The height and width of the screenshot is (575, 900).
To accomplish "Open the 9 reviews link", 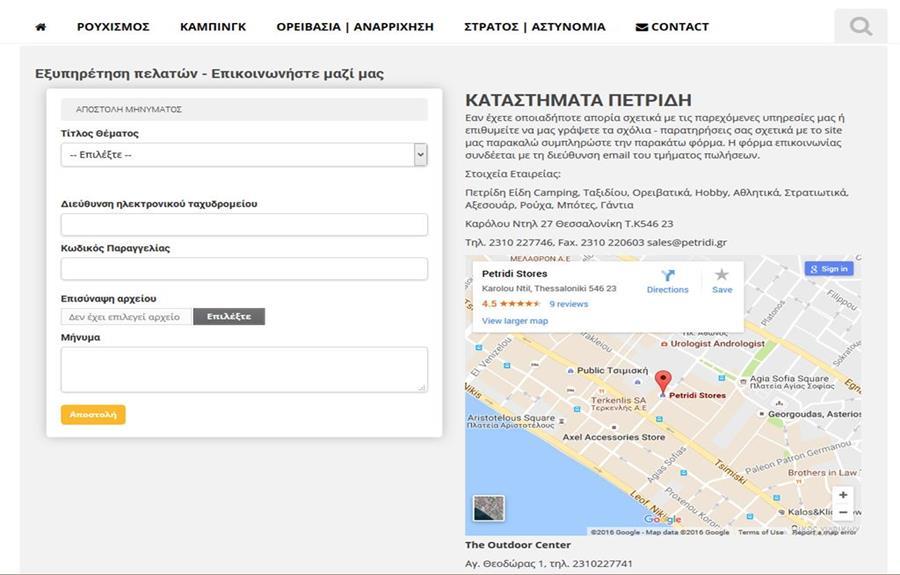I will click(568, 304).
